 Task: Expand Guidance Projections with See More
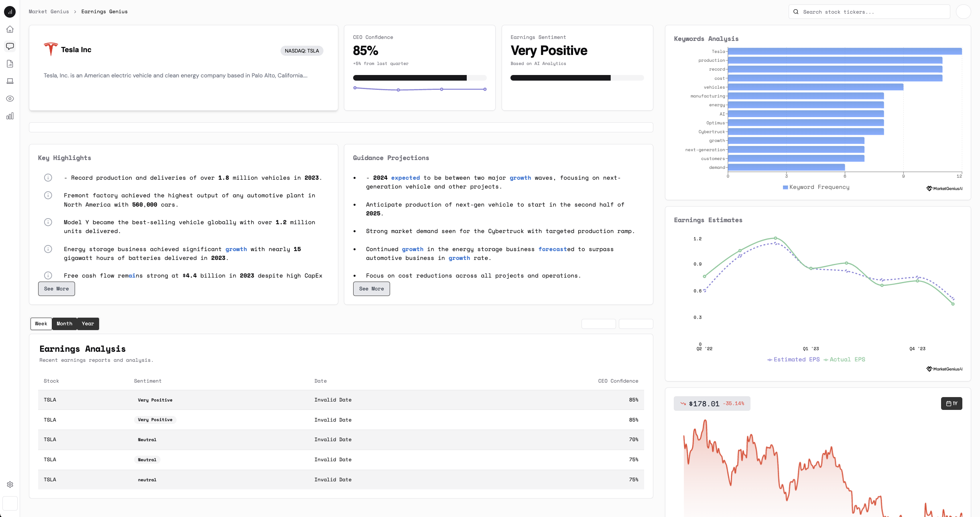pos(372,289)
